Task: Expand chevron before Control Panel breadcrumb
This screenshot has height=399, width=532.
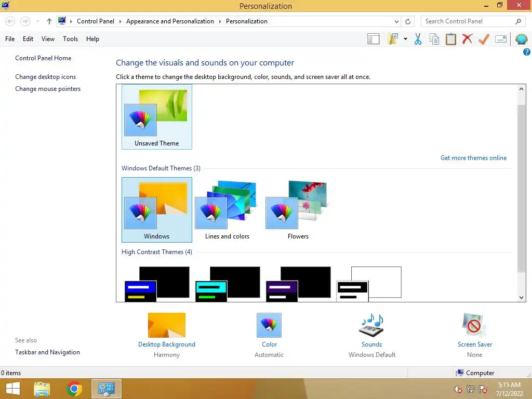Action: click(71, 21)
